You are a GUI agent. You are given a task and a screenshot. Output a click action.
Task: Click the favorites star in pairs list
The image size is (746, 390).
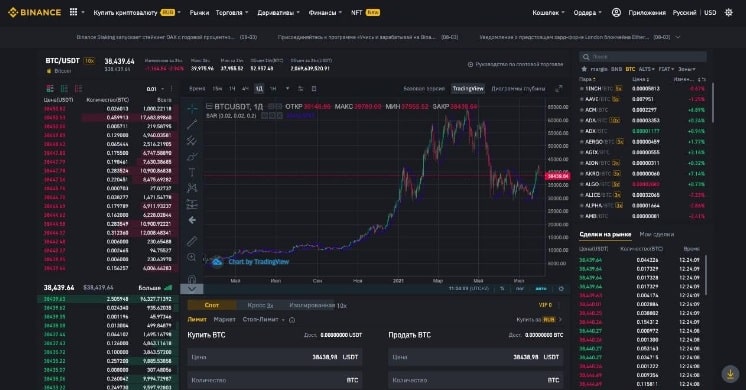pos(584,69)
